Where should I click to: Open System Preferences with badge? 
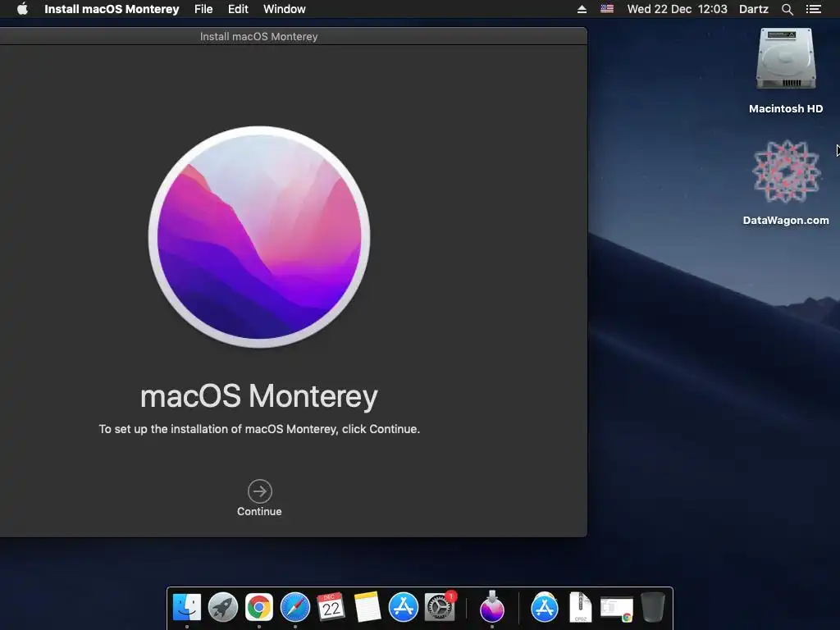click(441, 607)
